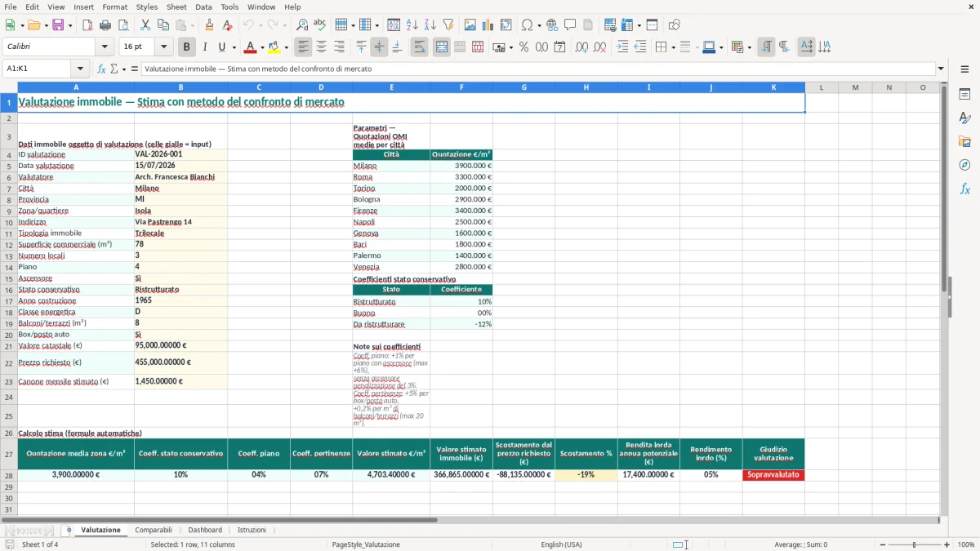Add a decimal place
Viewport: 980px width, 551px height.
(581, 47)
